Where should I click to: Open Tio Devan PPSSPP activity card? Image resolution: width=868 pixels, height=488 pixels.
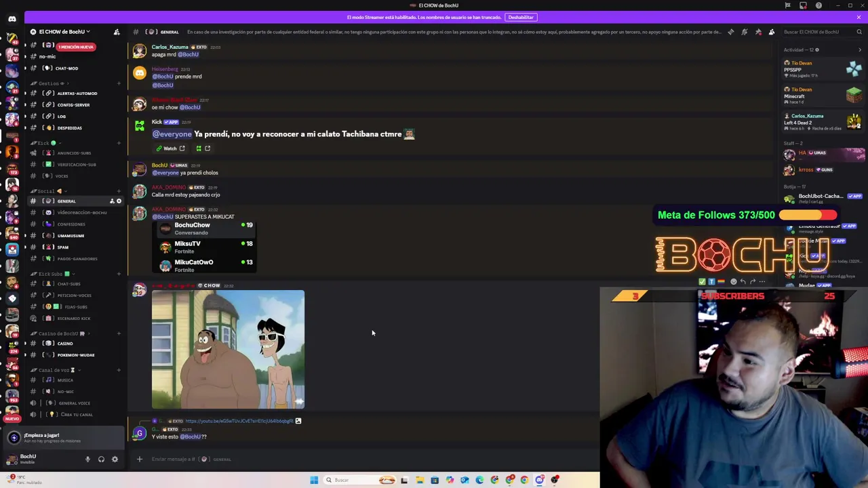(823, 69)
